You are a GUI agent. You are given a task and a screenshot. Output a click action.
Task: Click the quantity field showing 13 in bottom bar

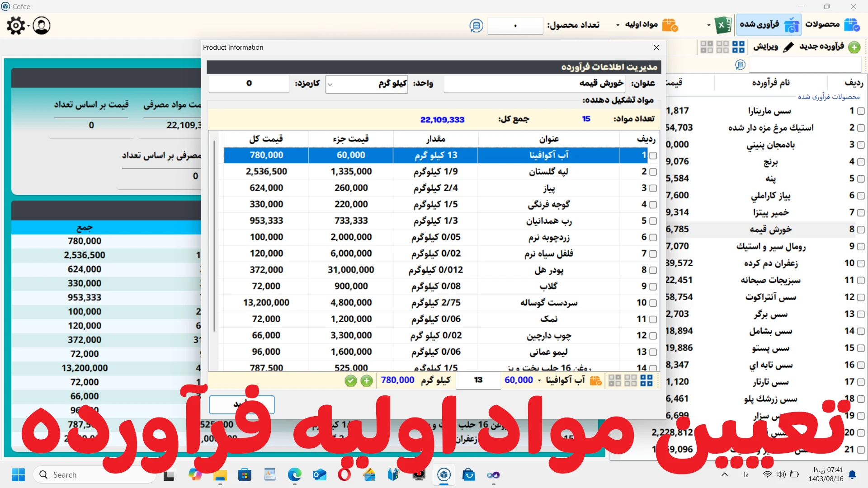478,380
